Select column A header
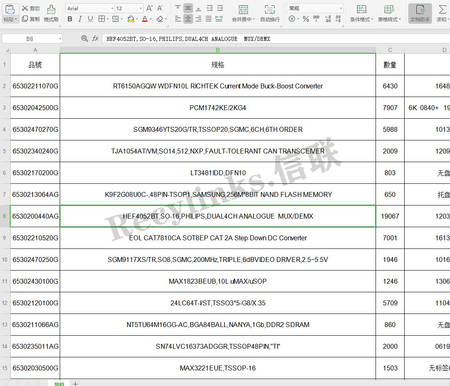Screen dimensions: 450x386 (x=35, y=50)
